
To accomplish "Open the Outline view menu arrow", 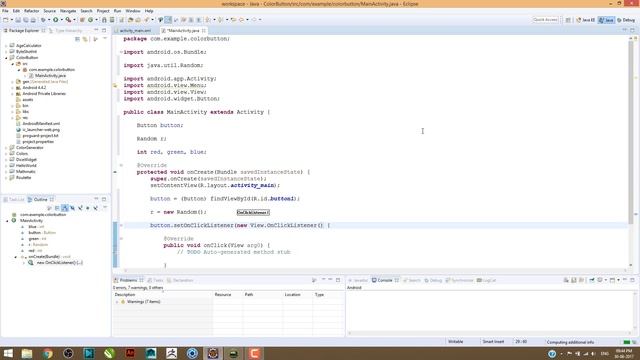I will pos(104,208).
